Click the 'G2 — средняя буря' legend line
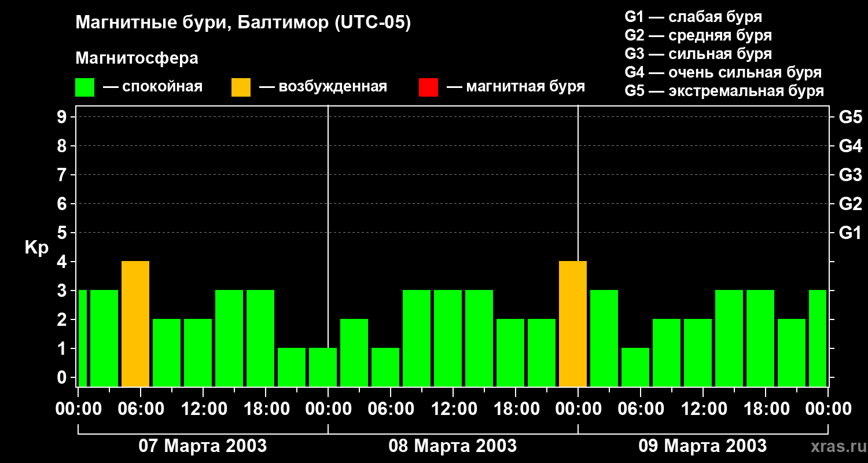The image size is (868, 463). point(698,35)
